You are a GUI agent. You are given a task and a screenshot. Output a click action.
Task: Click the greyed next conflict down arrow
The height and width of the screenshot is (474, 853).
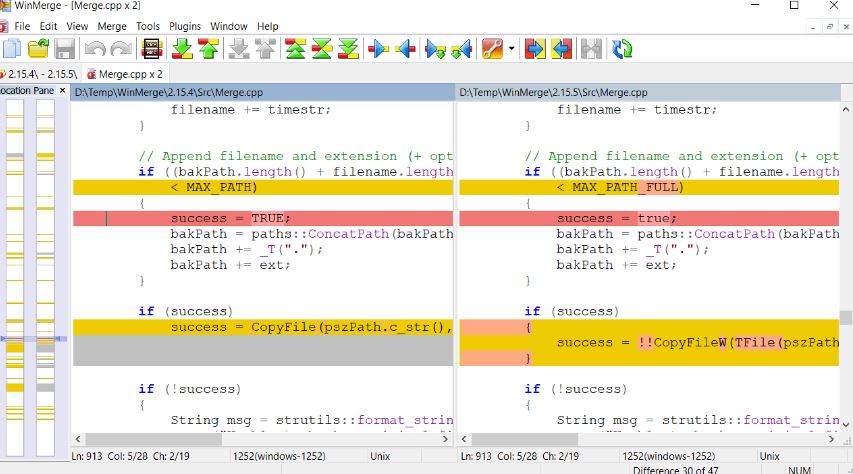239,49
